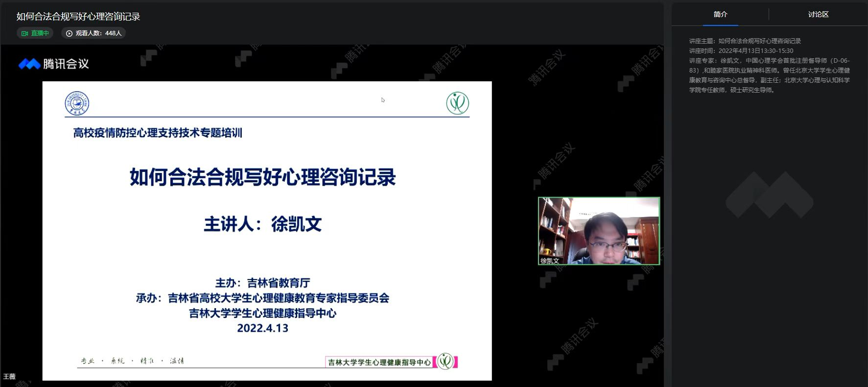The height and width of the screenshot is (387, 868).
Task: Switch to the 讨论区 tab
Action: pos(818,15)
